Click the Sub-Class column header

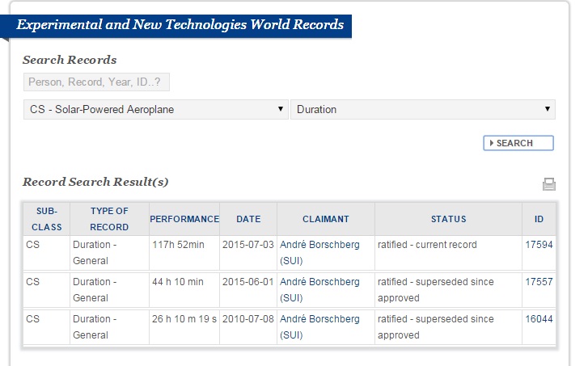pos(46,219)
